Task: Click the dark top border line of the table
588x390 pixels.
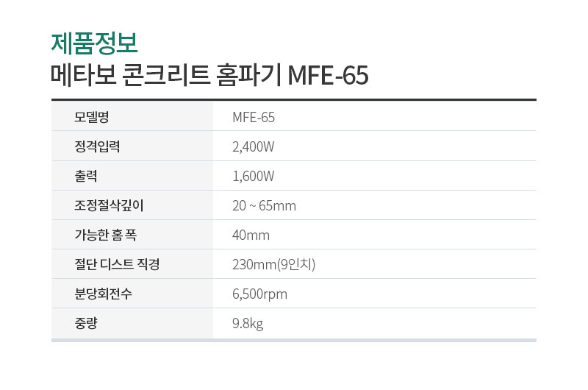Action: 293,100
